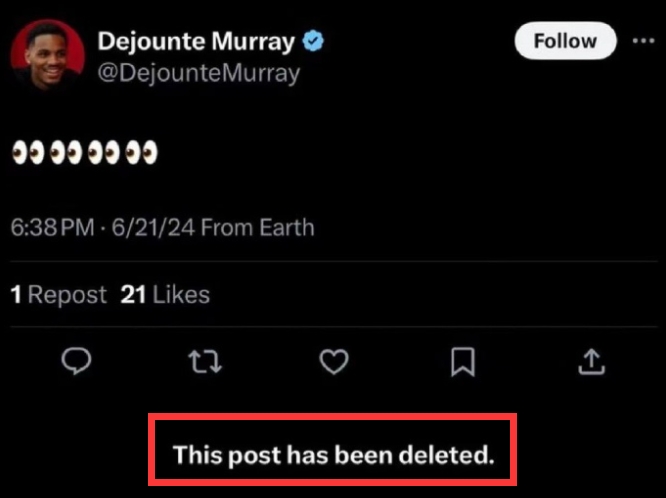
Task: Open the share upload icon
Action: tap(591, 362)
